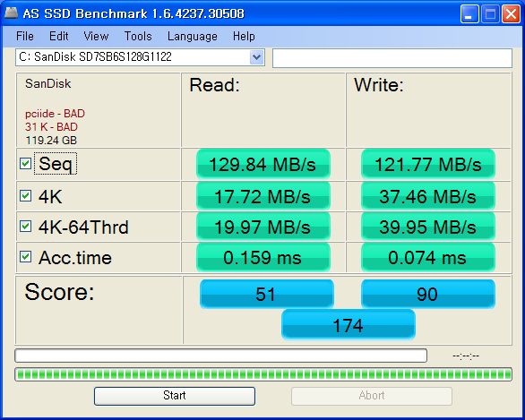Open the Language menu
Screen dimensions: 525x420
(x=193, y=36)
